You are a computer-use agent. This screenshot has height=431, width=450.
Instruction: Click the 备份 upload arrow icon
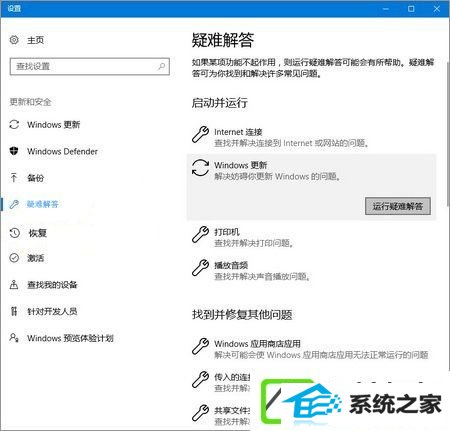14,178
